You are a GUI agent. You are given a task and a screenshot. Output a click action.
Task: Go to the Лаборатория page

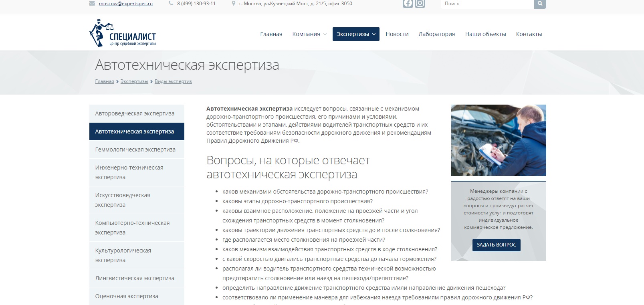point(436,34)
